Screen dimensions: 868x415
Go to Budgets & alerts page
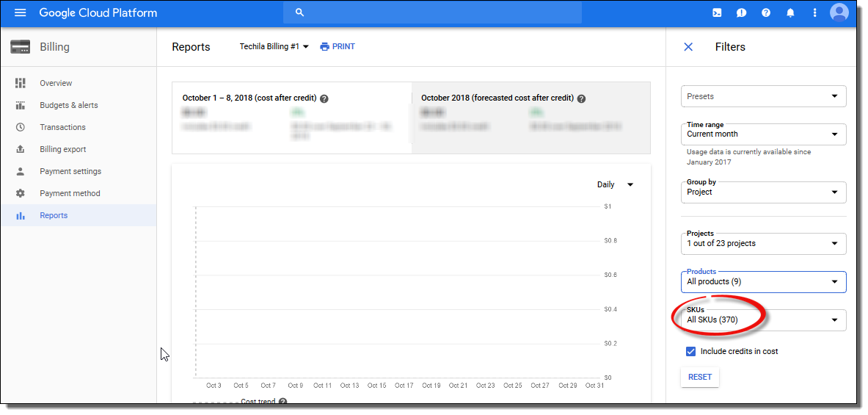(x=68, y=105)
